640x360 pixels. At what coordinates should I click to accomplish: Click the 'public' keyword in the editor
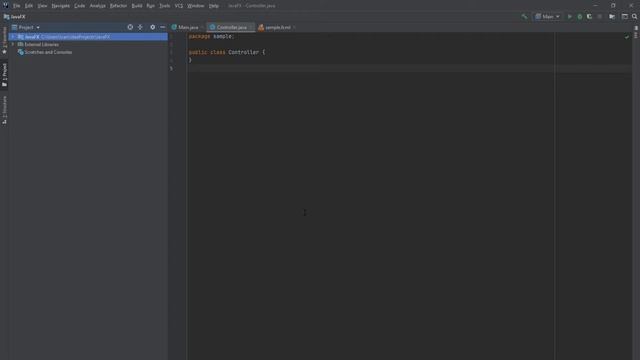pyautogui.click(x=198, y=52)
